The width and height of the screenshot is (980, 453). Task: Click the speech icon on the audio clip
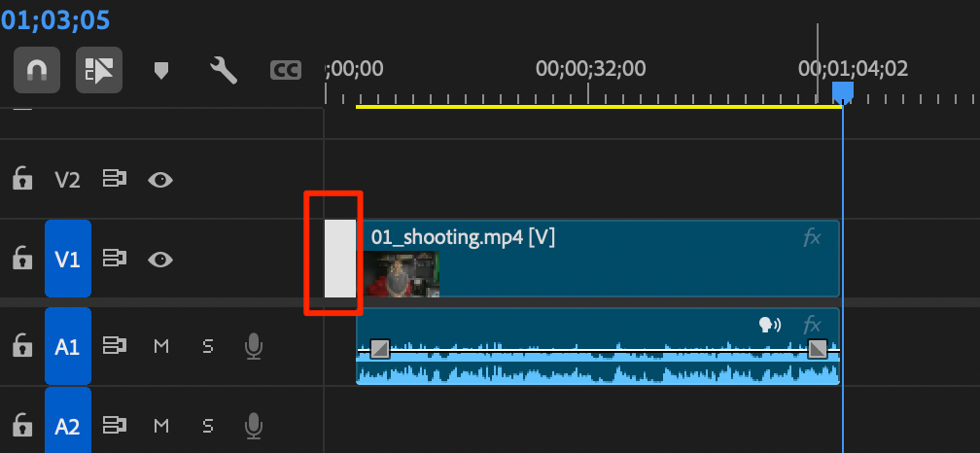[770, 326]
